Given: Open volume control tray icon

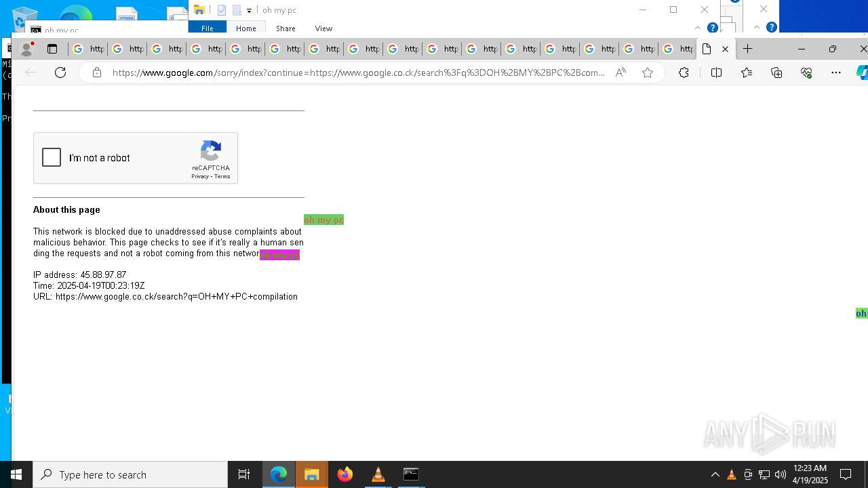Looking at the screenshot, I should tap(781, 474).
